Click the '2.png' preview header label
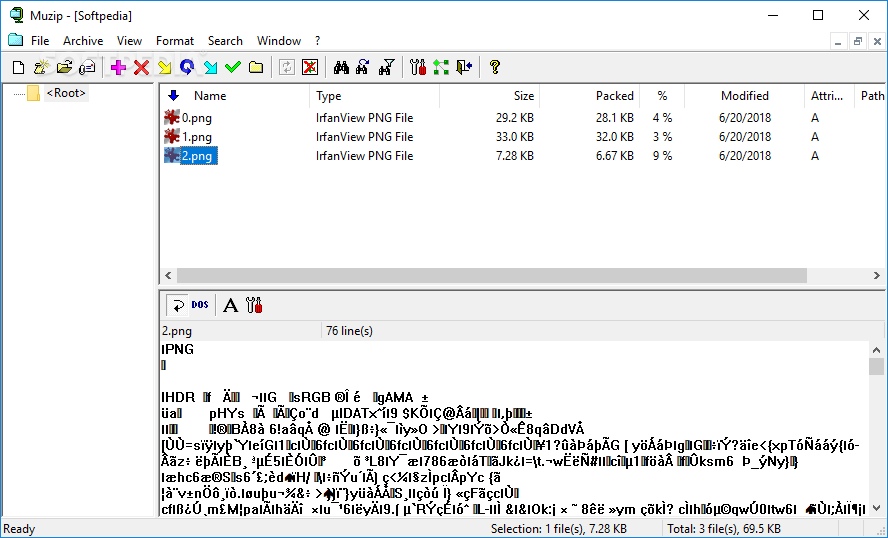Viewport: 888px width, 538px height. click(177, 331)
